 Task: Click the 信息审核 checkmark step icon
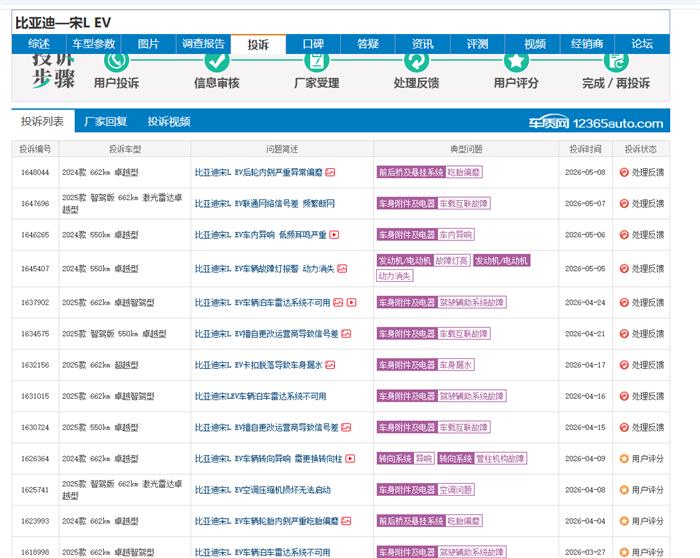(217, 61)
